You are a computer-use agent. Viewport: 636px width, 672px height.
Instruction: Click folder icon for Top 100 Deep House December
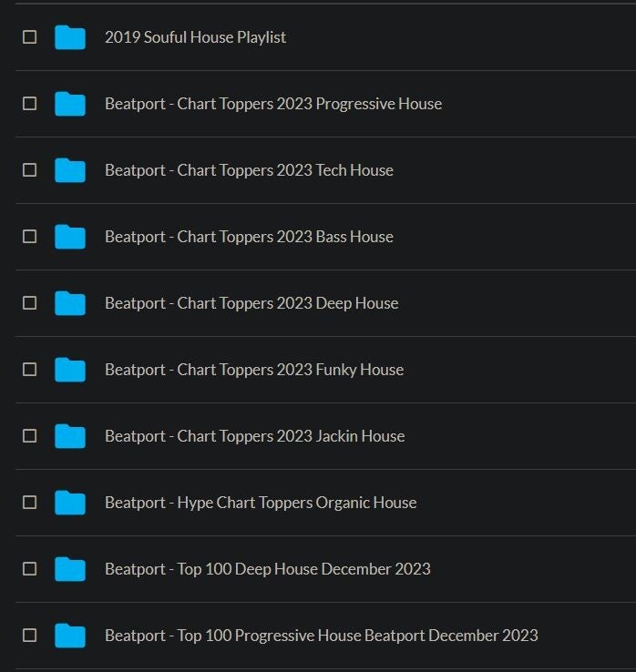click(x=70, y=569)
